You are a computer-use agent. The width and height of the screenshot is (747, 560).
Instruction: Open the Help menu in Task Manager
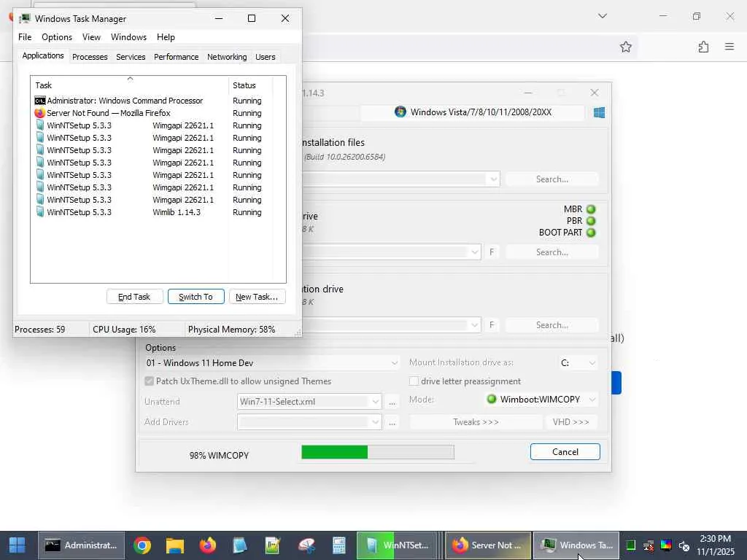tap(166, 37)
